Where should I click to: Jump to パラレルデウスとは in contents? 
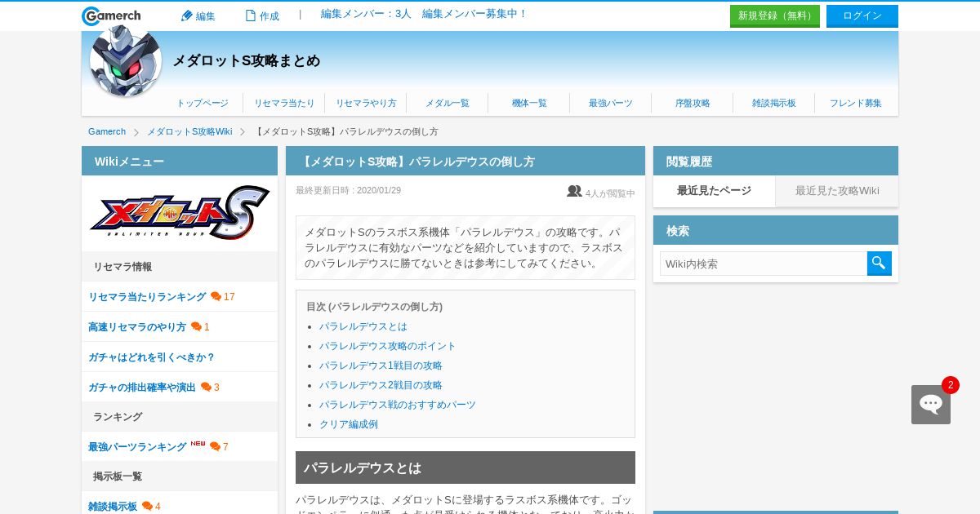point(363,326)
